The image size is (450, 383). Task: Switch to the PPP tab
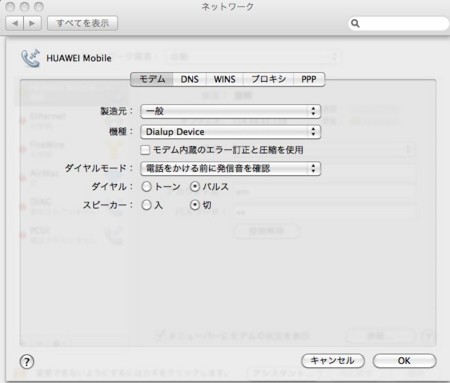pyautogui.click(x=309, y=79)
